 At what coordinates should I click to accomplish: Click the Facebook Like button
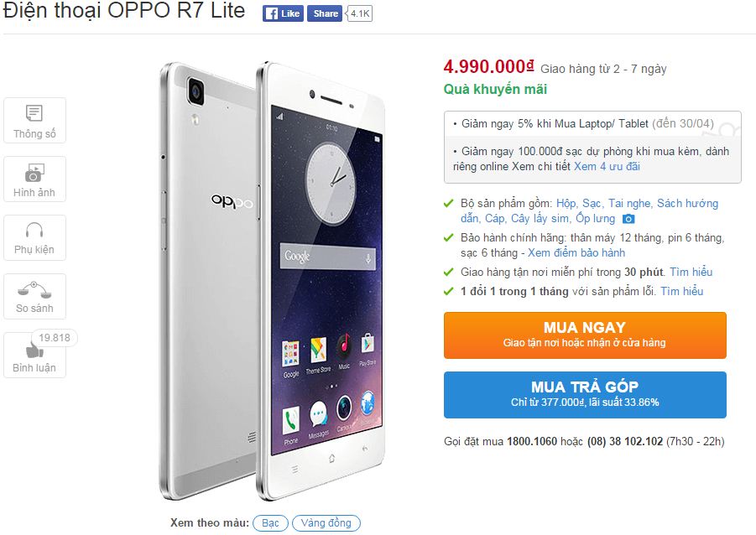(284, 13)
